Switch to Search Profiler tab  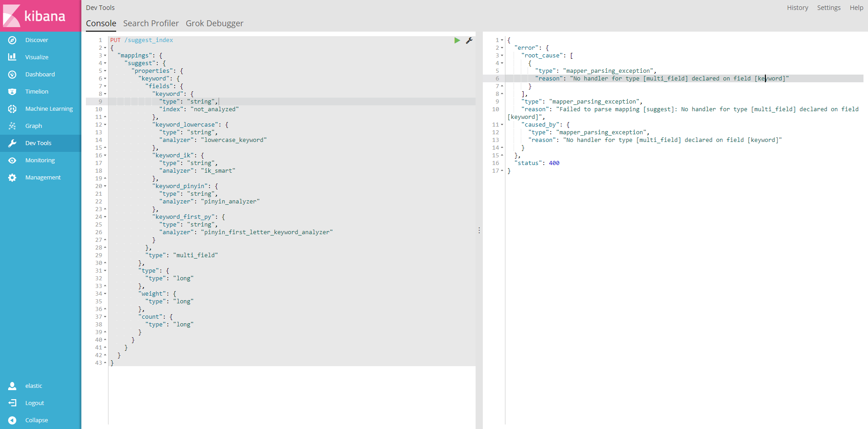pos(151,24)
